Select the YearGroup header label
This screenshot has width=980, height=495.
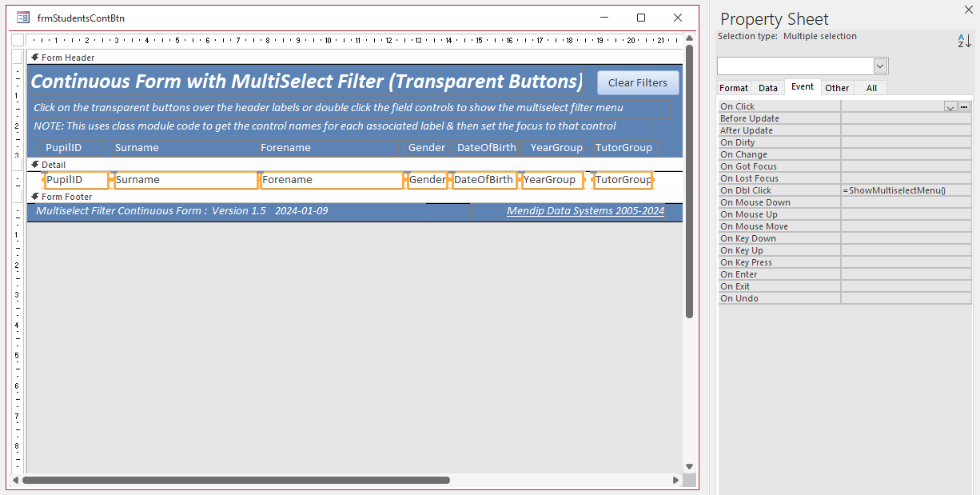click(x=555, y=147)
